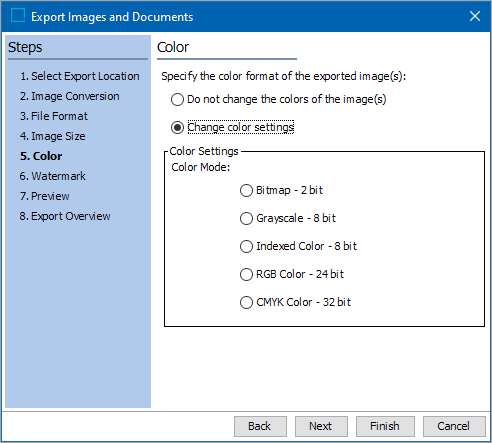Open step 2 Image Conversion
This screenshot has width=492, height=443.
click(x=70, y=96)
